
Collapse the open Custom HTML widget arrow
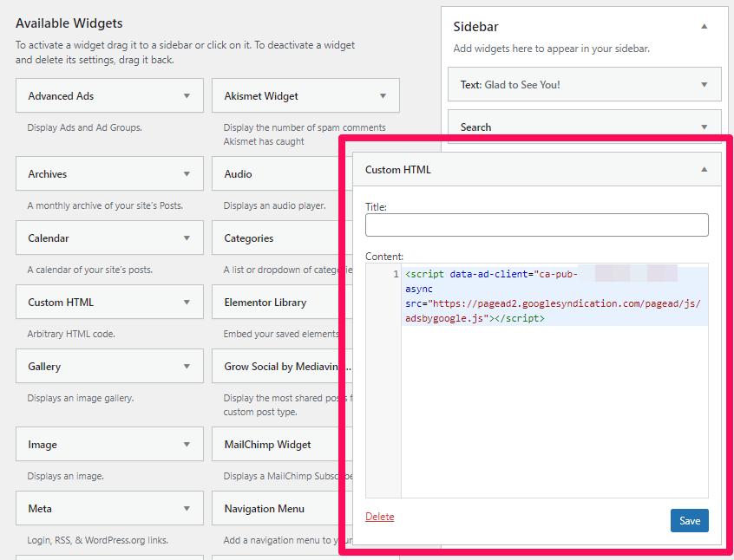pos(704,170)
